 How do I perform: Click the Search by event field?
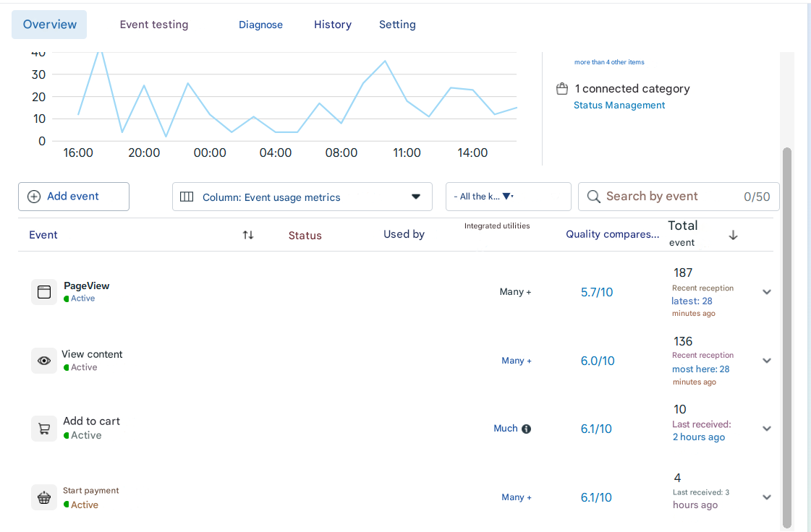(x=666, y=197)
